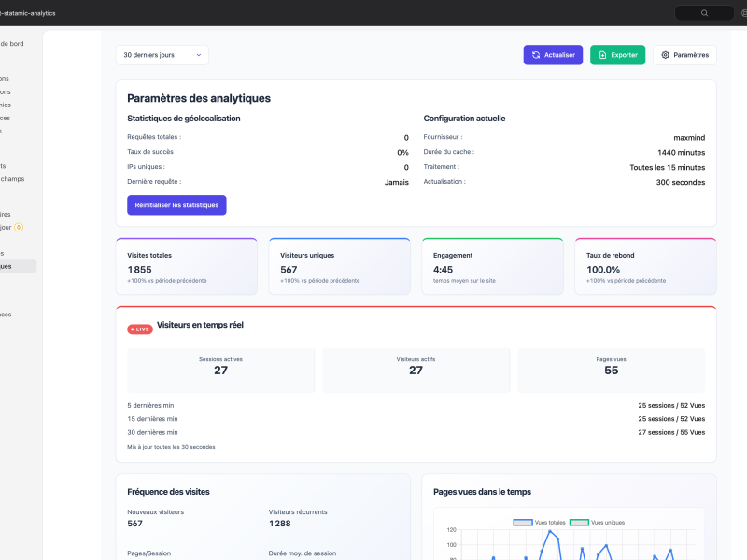Select the Visites totales stat card
Image resolution: width=747 pixels, height=560 pixels.
[x=187, y=266]
